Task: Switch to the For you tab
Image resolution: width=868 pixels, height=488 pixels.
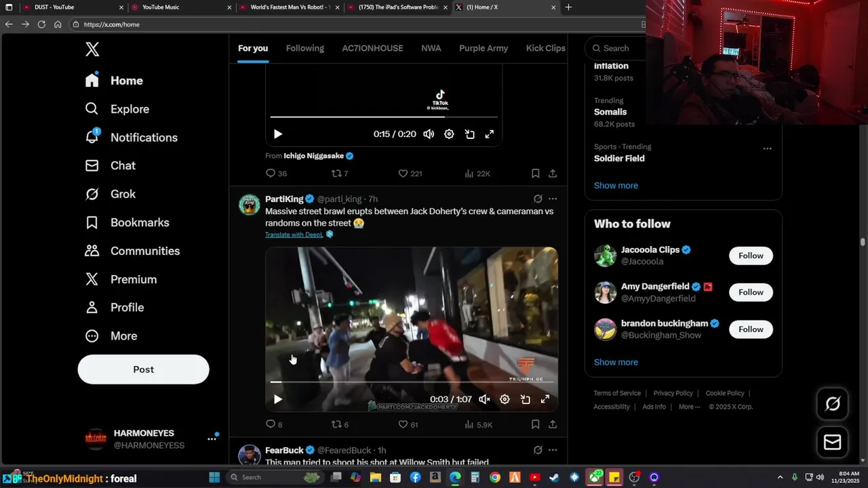Action: click(x=253, y=48)
